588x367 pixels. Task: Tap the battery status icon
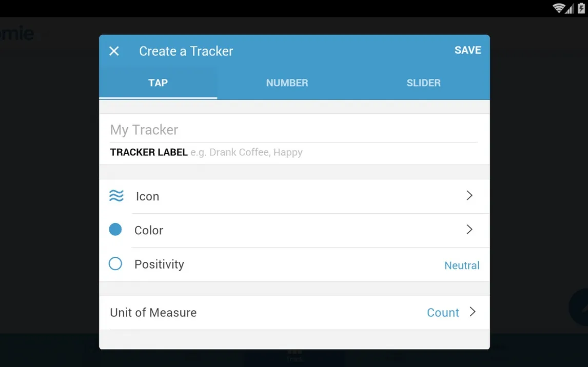pos(581,8)
